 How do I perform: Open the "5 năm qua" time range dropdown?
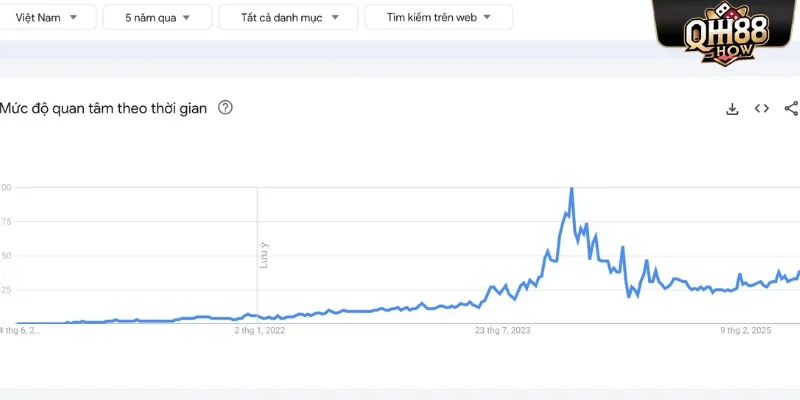[157, 17]
